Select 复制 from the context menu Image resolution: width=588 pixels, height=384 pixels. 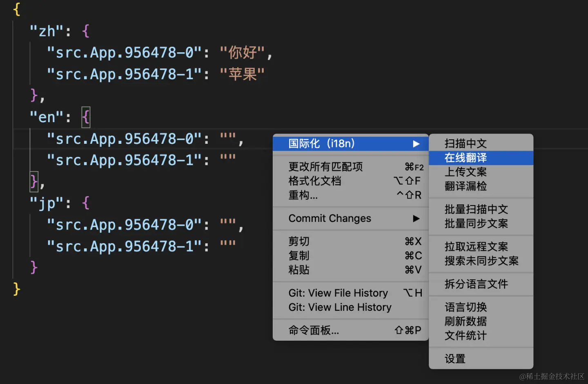[350, 256]
